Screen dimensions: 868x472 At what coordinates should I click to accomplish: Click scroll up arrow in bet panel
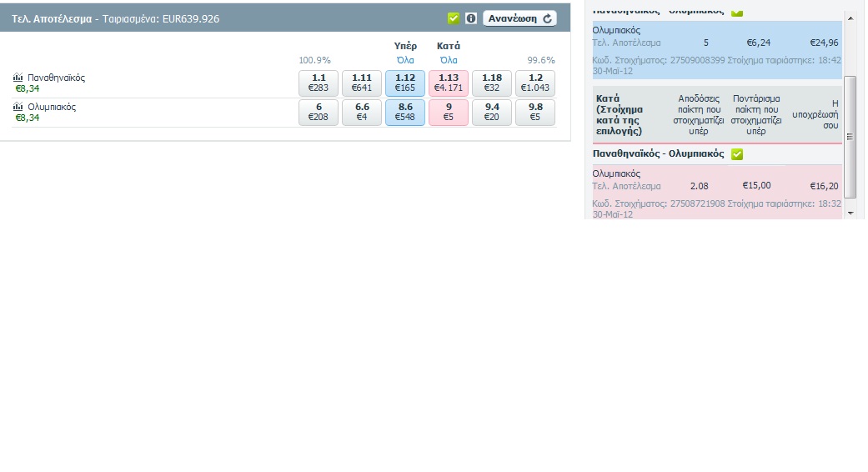850,18
